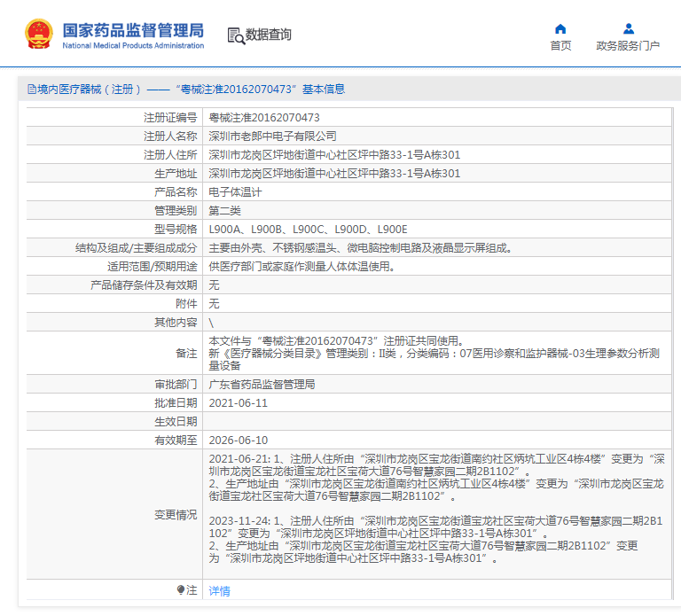Select expiry date 2026-06-10
Screen dimensions: 681x616
pyautogui.click(x=238, y=441)
